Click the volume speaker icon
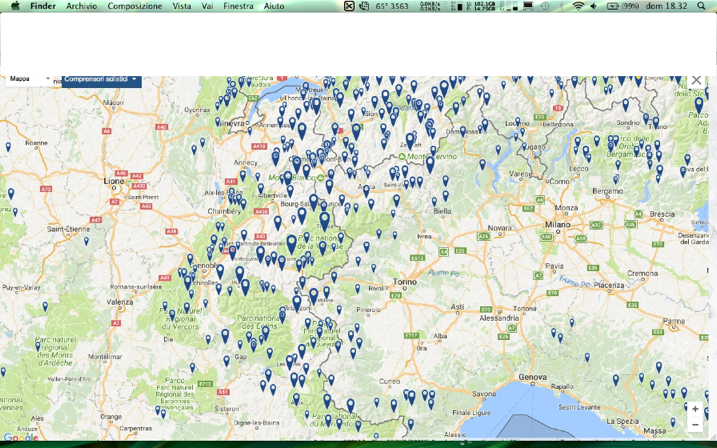 tap(594, 6)
